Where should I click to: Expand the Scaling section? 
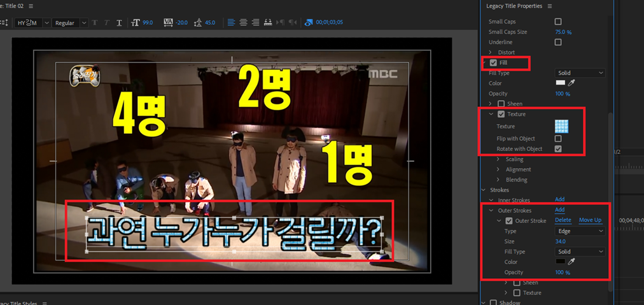pos(498,159)
